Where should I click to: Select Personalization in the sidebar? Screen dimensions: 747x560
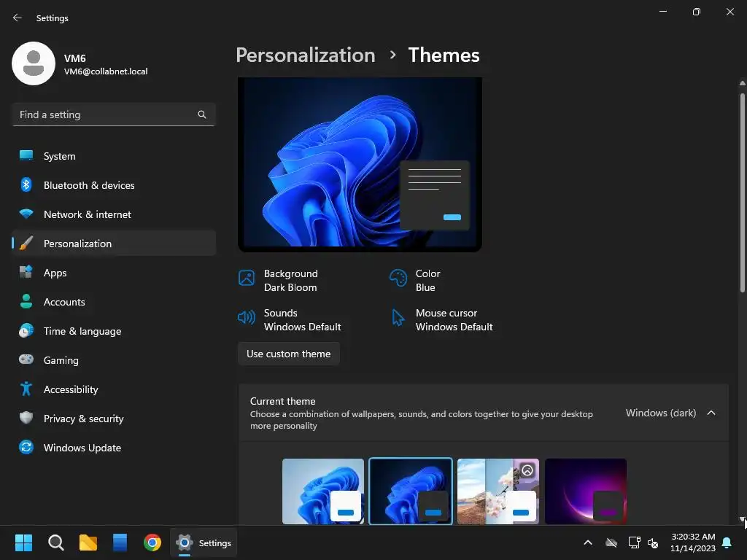pyautogui.click(x=114, y=244)
